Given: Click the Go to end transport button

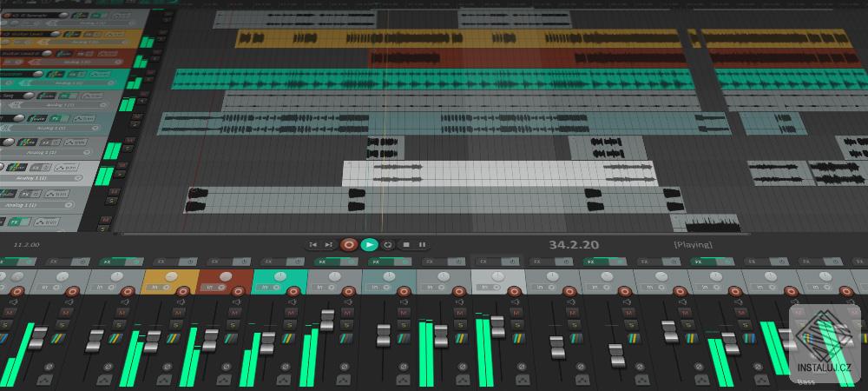Looking at the screenshot, I should point(329,245).
